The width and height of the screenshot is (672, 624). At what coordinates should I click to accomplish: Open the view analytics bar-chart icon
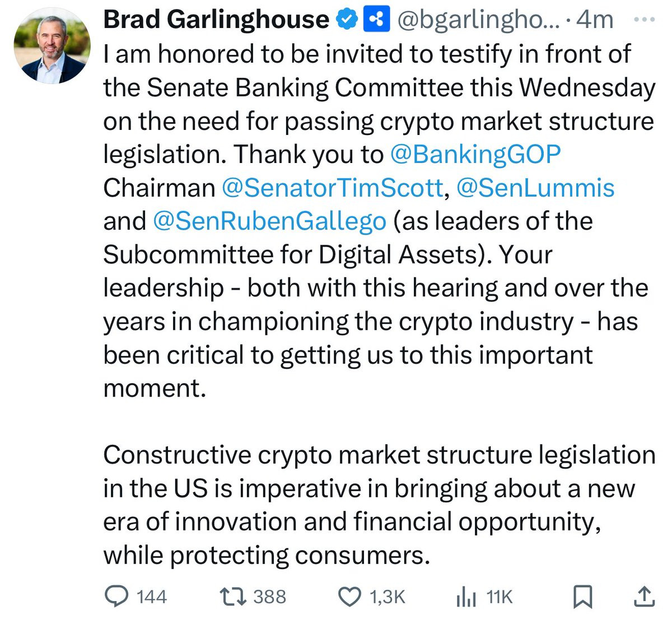pos(466,597)
